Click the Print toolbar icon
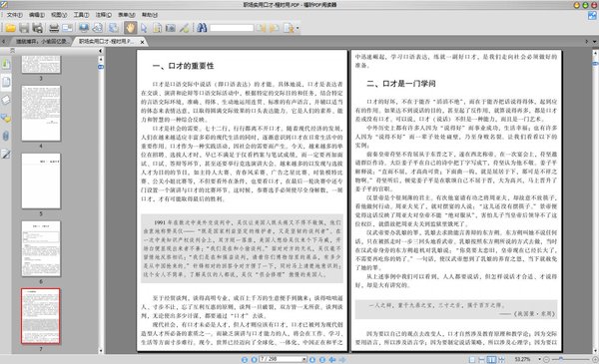 [x=54, y=28]
